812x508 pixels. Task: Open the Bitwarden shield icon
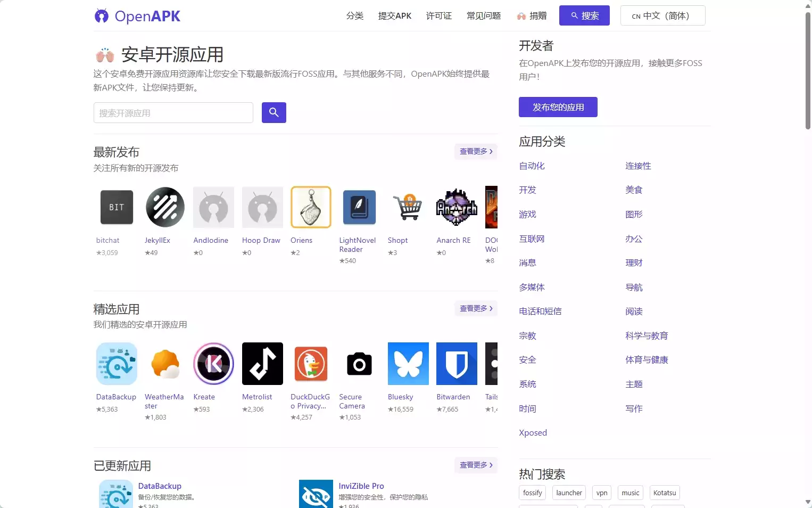457,364
